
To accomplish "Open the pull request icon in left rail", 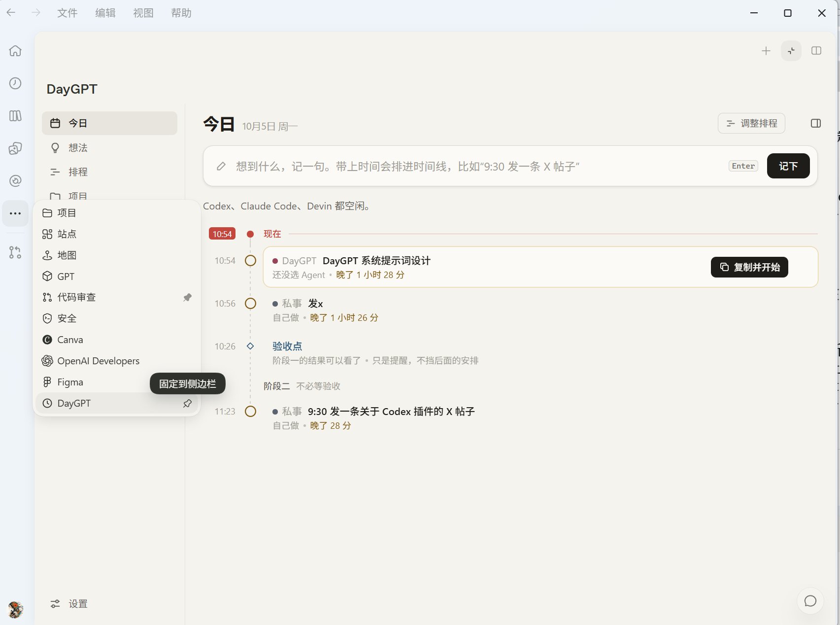I will pyautogui.click(x=15, y=252).
